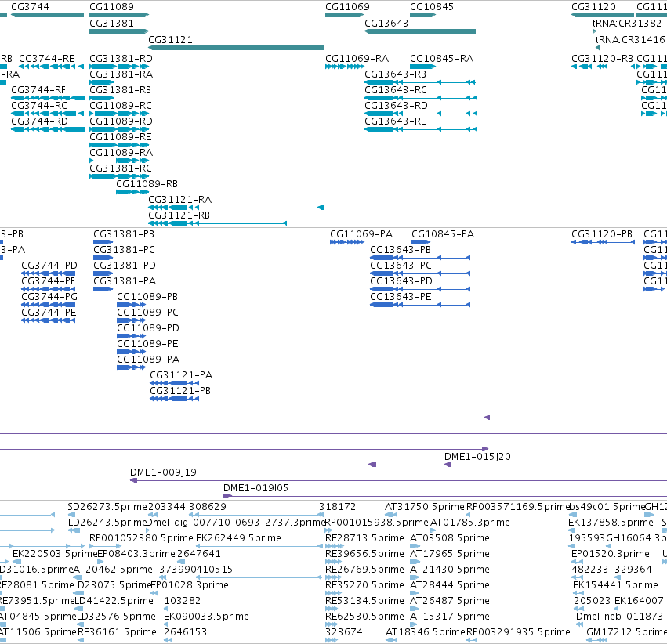Select protein CG3744-PG
This screenshot has width=667, height=644.
(48, 305)
